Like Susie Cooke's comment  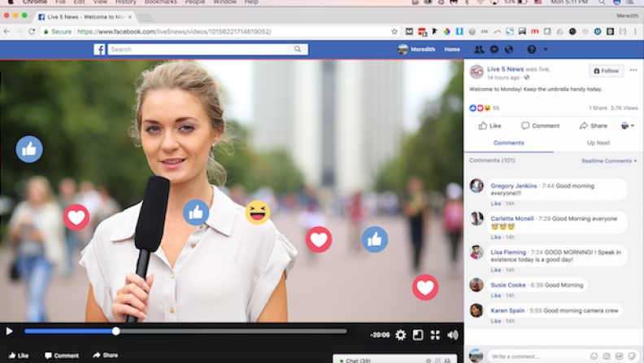click(495, 295)
